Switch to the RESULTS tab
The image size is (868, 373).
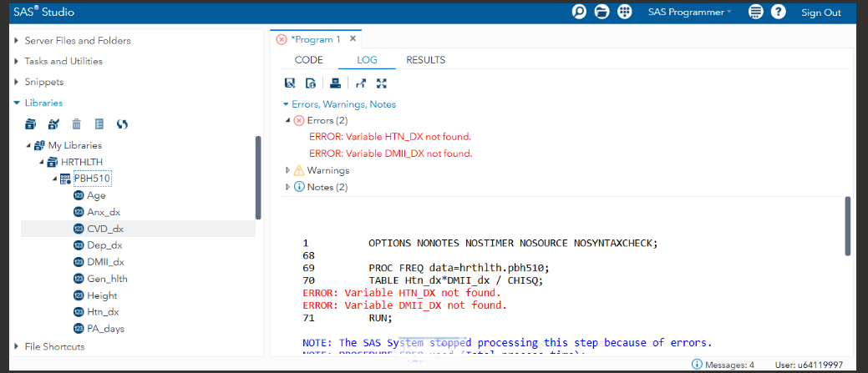[x=425, y=60]
